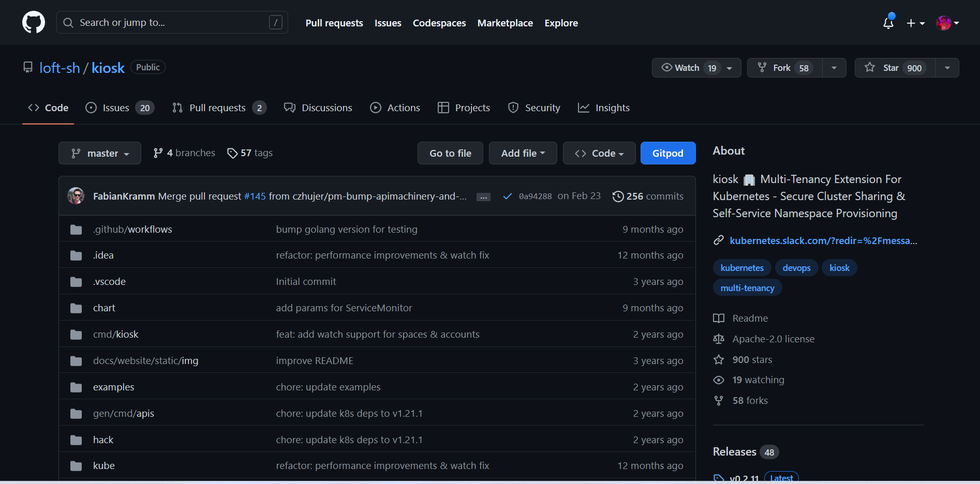980x484 pixels.
Task: Expand the commit message ellipsis
Action: 483,197
